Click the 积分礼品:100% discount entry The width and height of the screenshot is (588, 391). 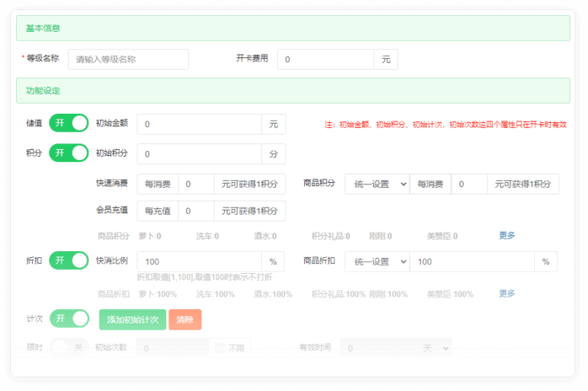pos(339,294)
